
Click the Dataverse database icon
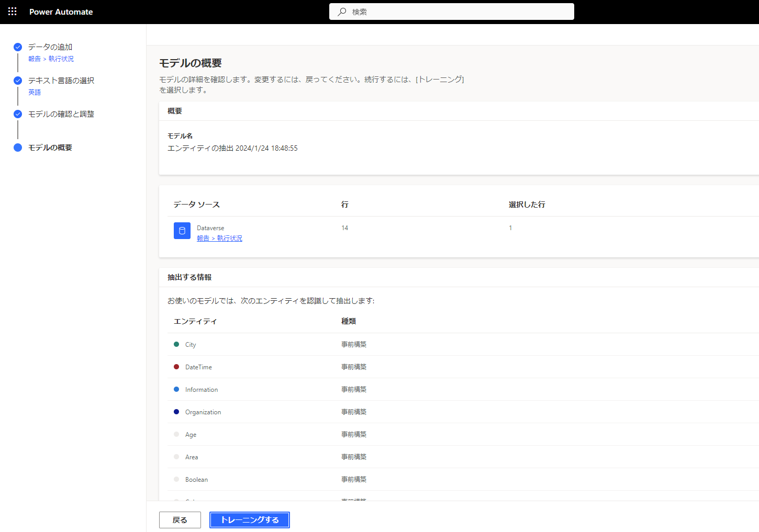[x=182, y=231]
